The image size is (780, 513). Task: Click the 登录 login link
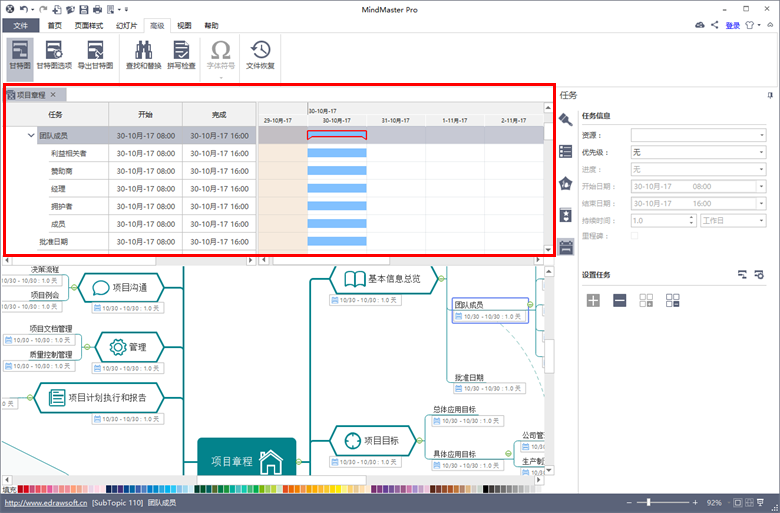[x=733, y=25]
